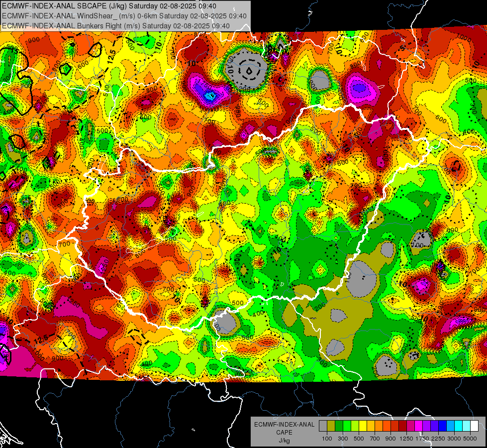487x448 pixels.
Task: Click the magenta swatch in the CAPE legend
Action: [419, 426]
